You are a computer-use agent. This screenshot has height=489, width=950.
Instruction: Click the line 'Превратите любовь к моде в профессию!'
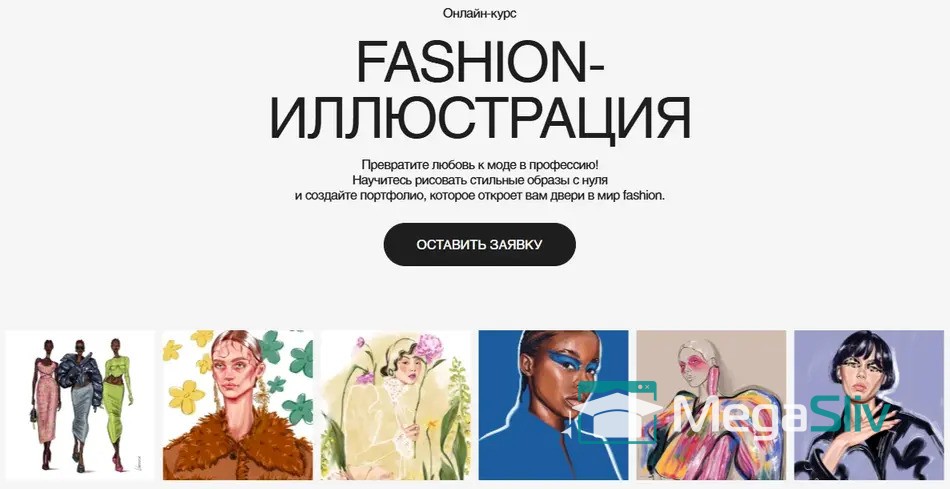[x=479, y=165]
